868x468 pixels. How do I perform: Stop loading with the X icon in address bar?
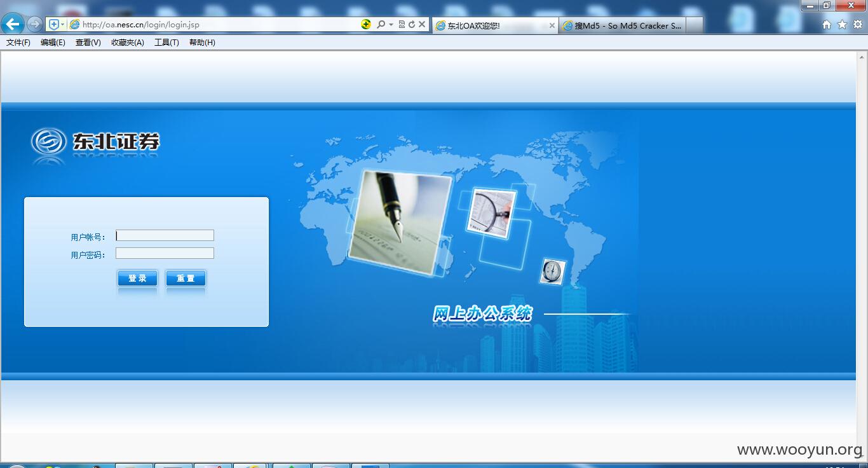click(x=421, y=24)
